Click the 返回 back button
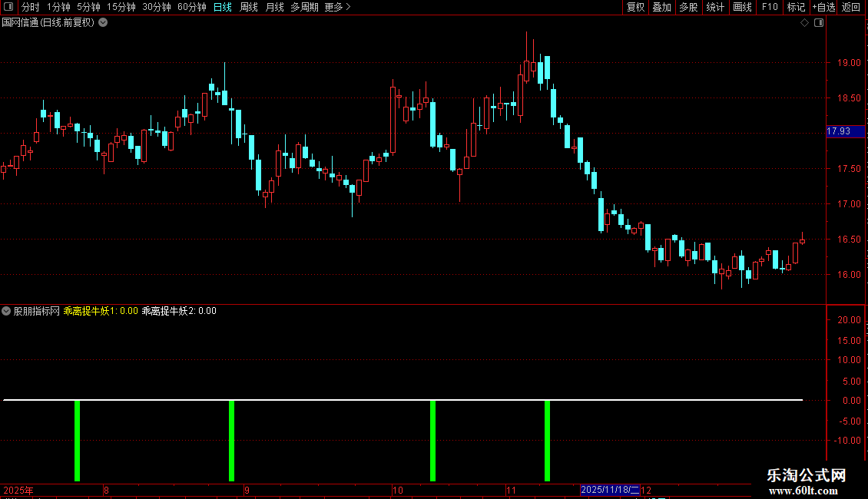Viewport: 868px width, 499px height. pos(851,7)
